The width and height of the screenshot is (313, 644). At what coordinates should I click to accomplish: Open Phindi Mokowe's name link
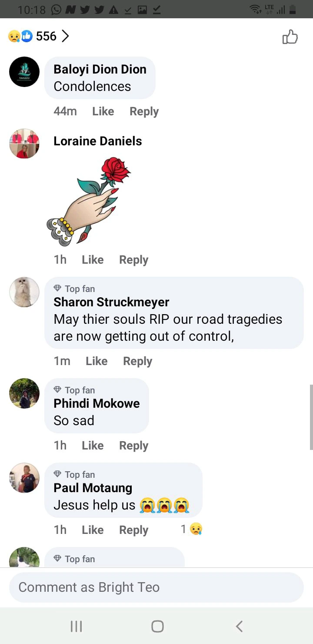click(x=97, y=403)
